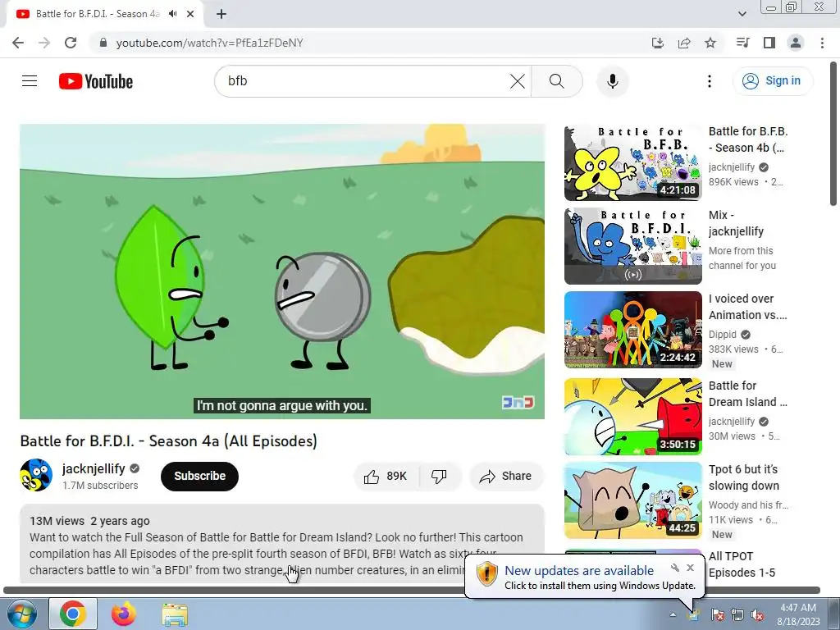Start voice search with the microphone icon
The image size is (840, 630).
coord(612,81)
